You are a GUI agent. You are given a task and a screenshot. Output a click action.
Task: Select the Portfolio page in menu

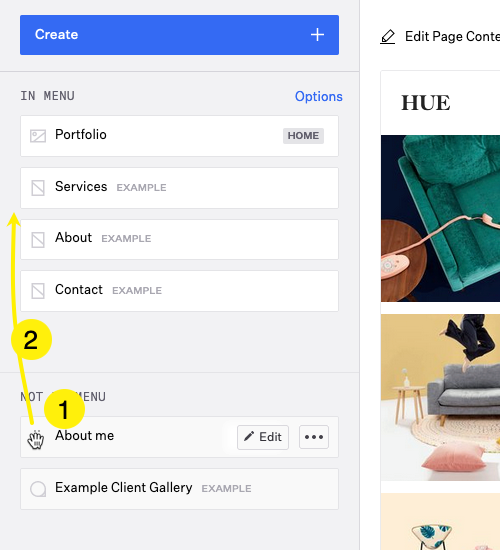[x=179, y=136]
